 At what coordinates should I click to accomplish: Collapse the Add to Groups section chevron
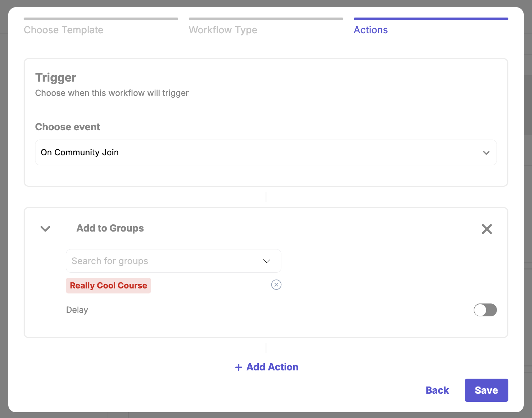pos(45,229)
